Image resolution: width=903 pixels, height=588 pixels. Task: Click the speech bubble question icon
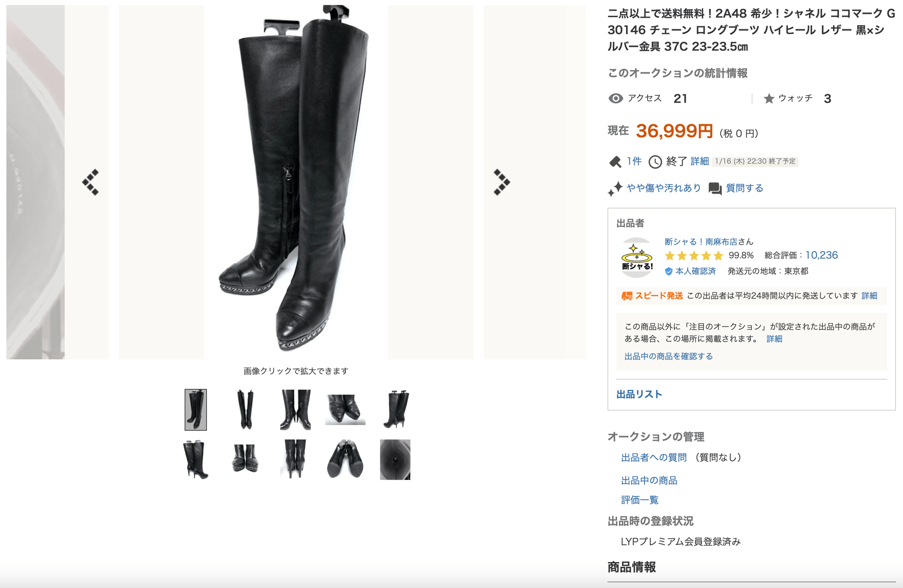715,189
